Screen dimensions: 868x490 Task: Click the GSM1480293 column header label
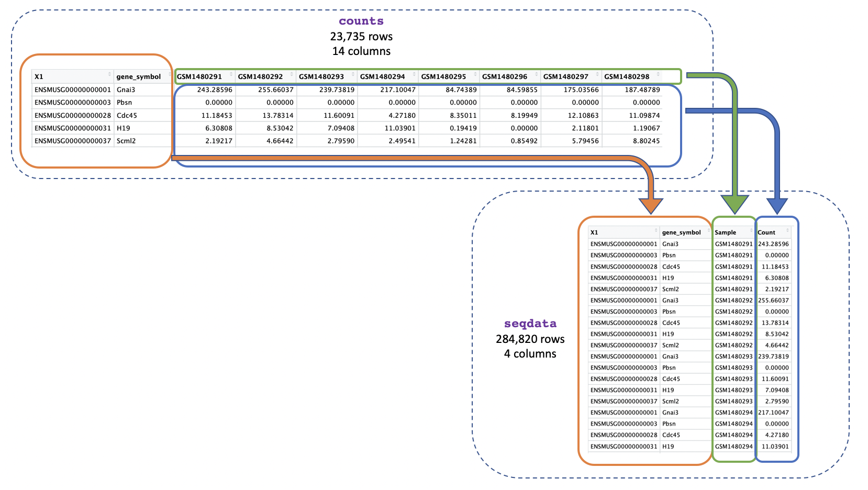click(321, 77)
